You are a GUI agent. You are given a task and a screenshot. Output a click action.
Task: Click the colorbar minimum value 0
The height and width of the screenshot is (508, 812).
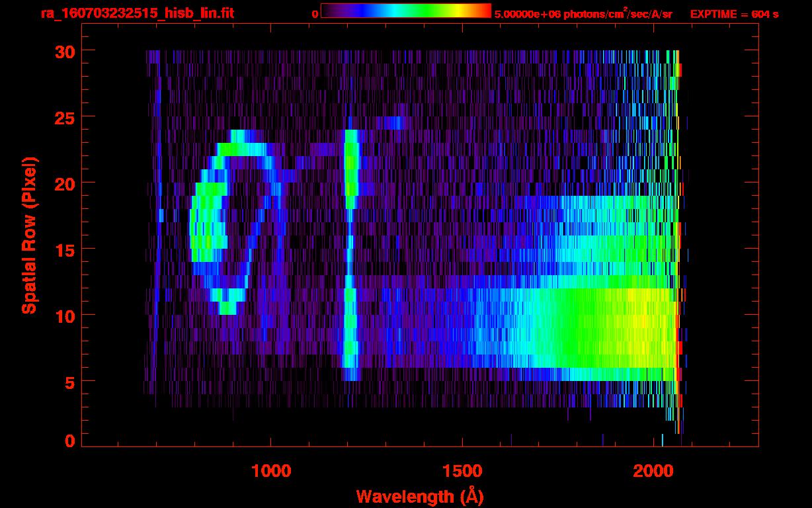point(315,14)
